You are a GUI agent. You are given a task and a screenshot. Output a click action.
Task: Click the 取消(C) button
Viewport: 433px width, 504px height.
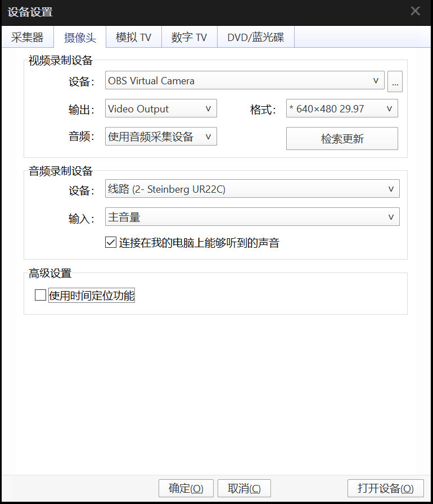click(244, 488)
